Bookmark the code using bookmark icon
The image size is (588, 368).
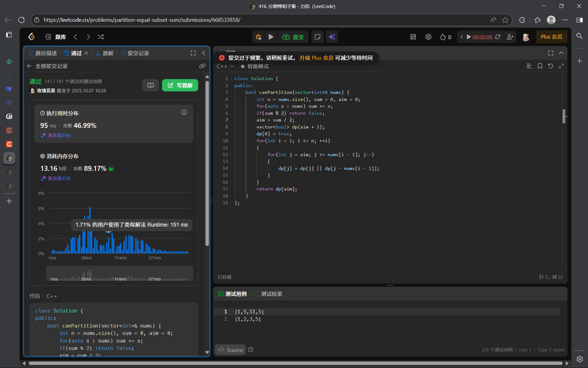[540, 66]
